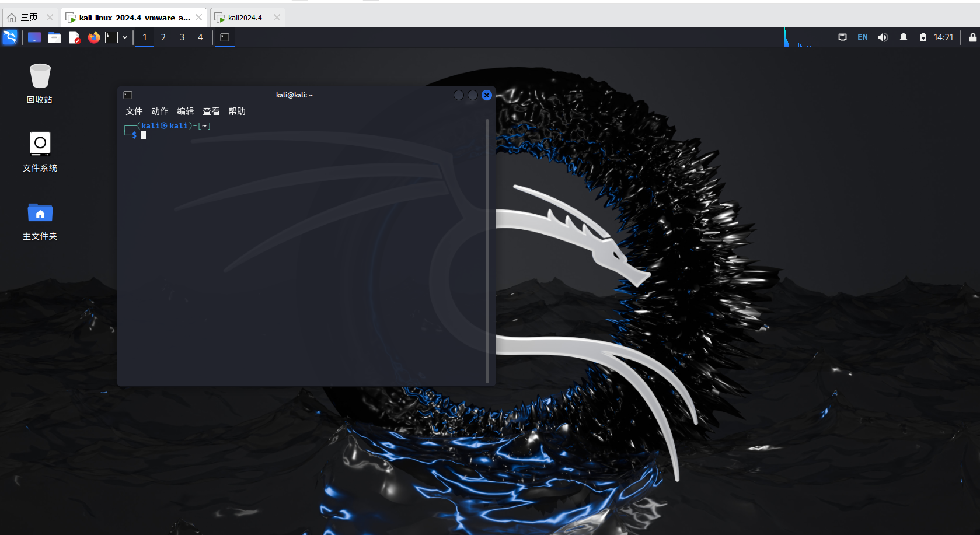This screenshot has width=980, height=535.
Task: Select the terminal window in taskbar
Action: [x=225, y=37]
